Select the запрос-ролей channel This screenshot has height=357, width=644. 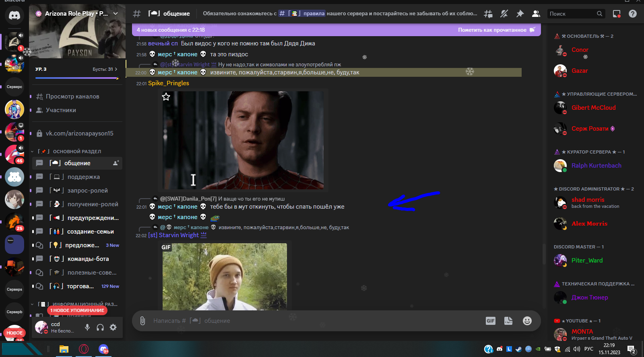click(76, 191)
